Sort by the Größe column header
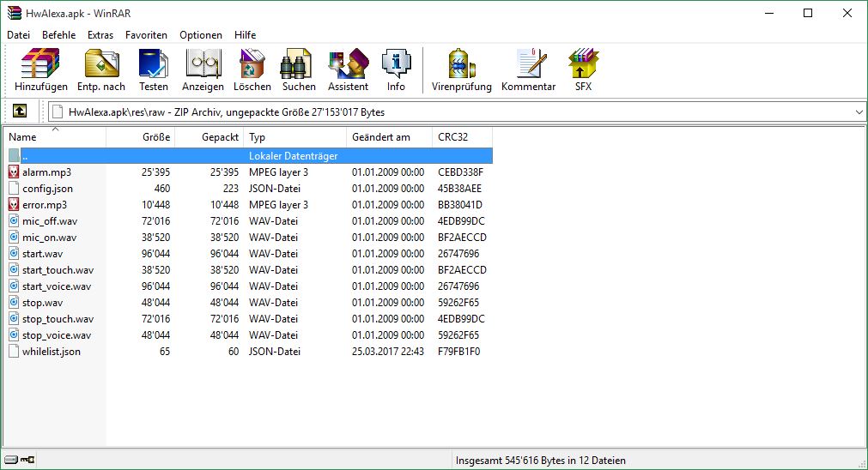Image resolution: width=868 pixels, height=470 pixels. click(140, 137)
